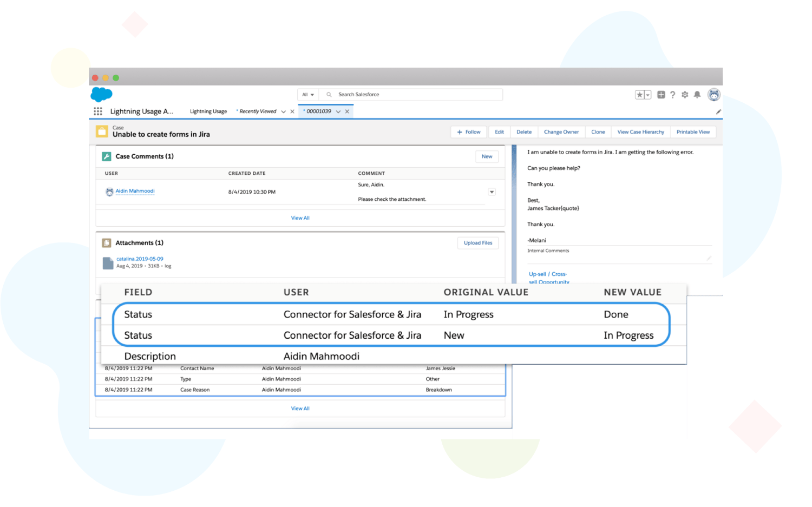Click Change Owner button
The image size is (812, 507).
tap(561, 132)
